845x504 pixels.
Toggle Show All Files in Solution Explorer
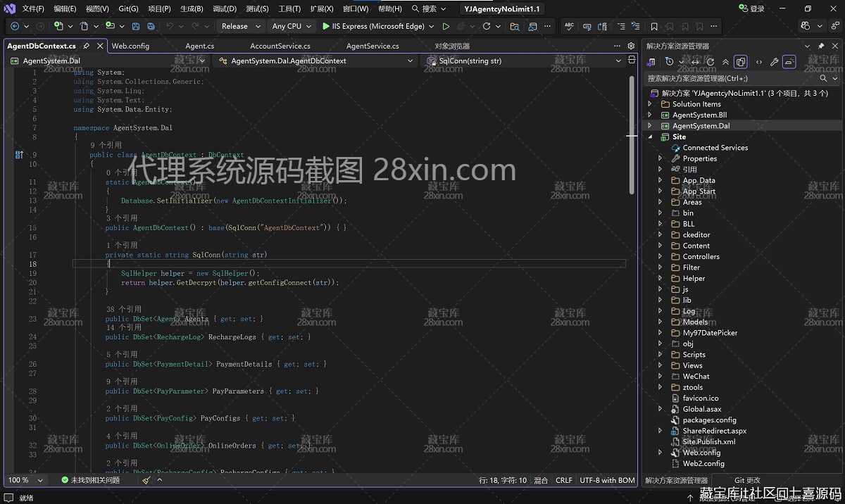pos(739,62)
